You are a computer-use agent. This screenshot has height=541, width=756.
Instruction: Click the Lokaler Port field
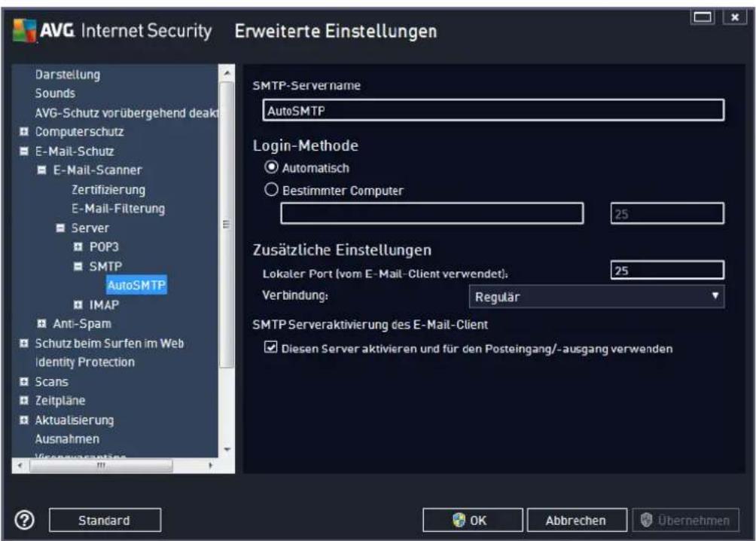coord(667,270)
